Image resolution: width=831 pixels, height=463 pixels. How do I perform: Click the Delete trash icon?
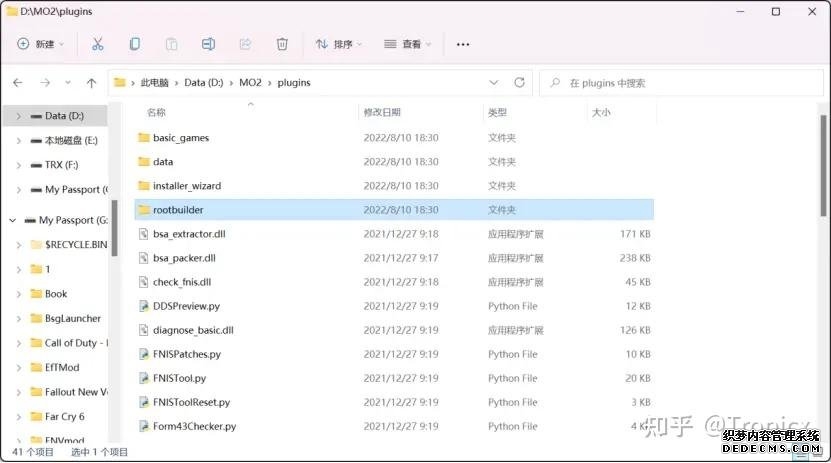click(x=282, y=44)
